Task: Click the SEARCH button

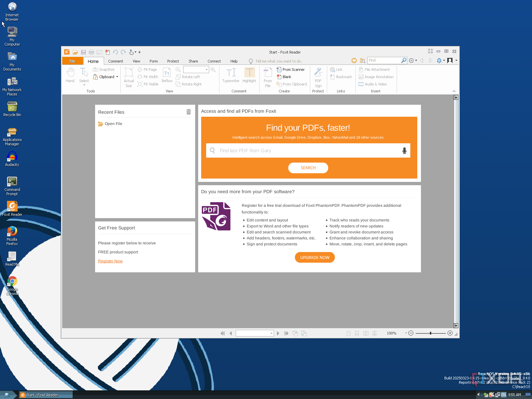Action: point(308,168)
